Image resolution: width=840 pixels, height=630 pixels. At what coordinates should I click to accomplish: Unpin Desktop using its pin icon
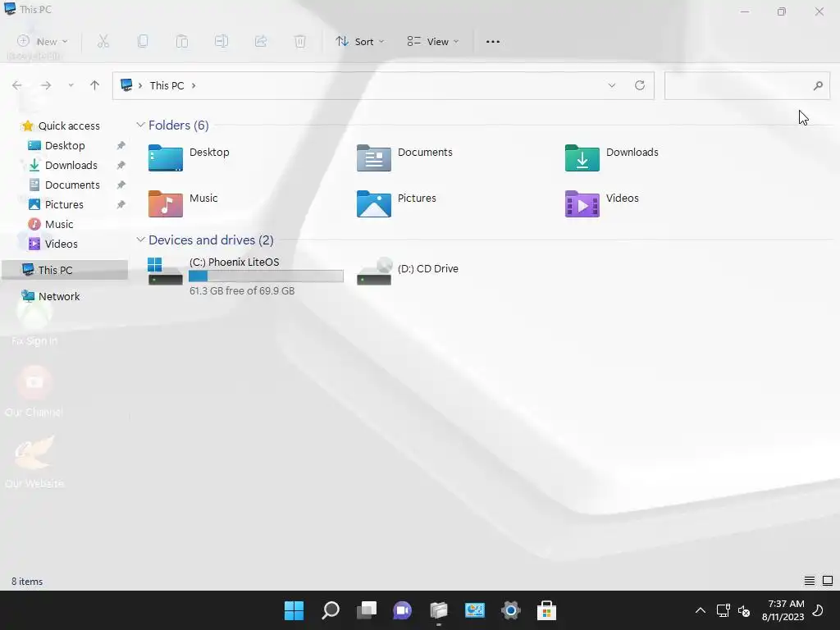pyautogui.click(x=121, y=145)
